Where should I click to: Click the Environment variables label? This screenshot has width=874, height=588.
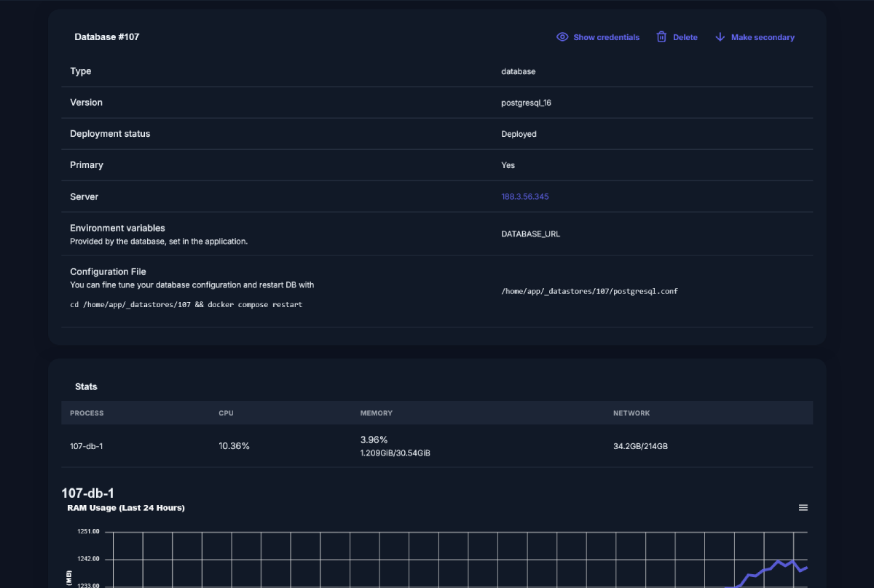tap(118, 229)
